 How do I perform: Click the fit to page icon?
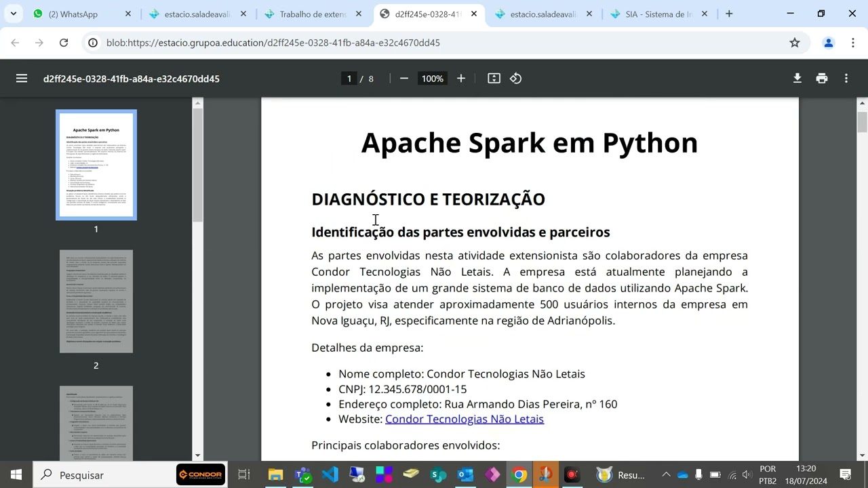(x=494, y=79)
